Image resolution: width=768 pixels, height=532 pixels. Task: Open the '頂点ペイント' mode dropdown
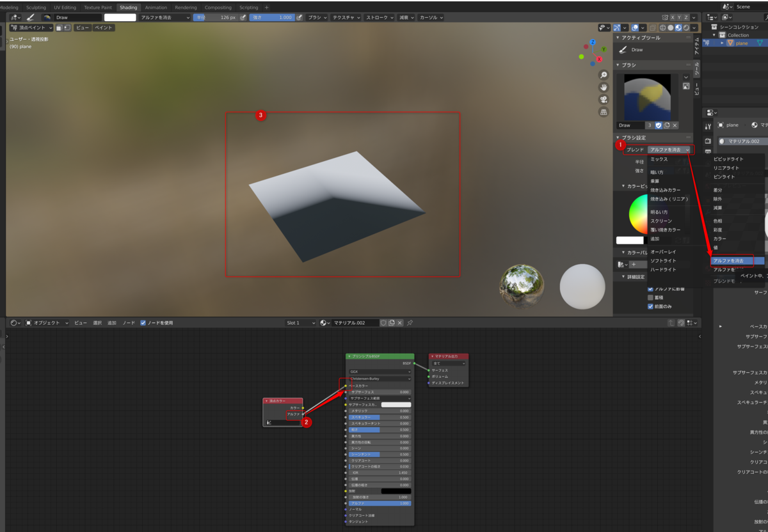tap(30, 27)
